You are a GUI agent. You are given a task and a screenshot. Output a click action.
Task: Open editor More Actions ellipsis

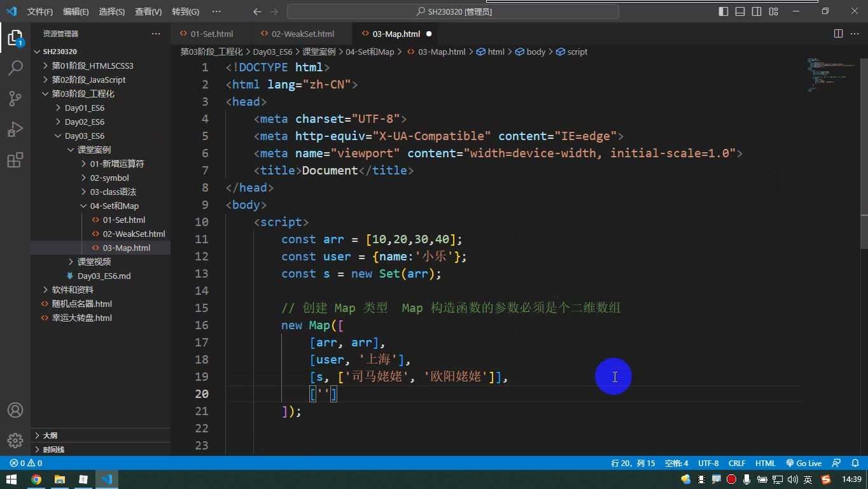(855, 34)
